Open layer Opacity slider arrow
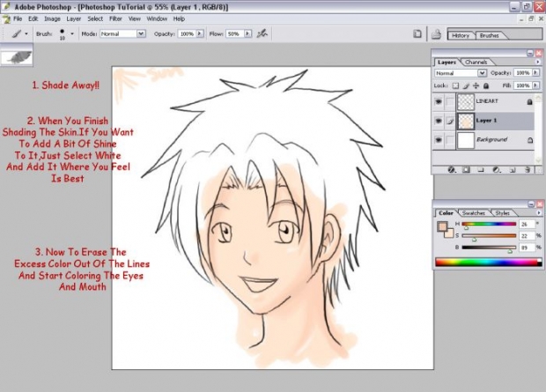This screenshot has height=392, width=546. tap(535, 73)
